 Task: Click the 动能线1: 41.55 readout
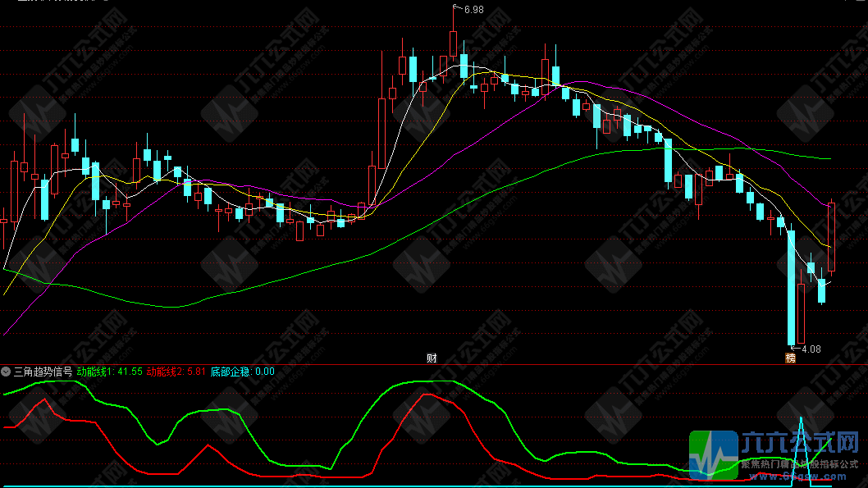tap(110, 372)
